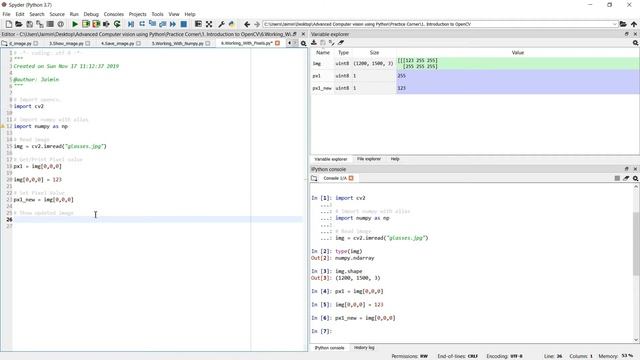Start debugging the file

pyautogui.click(x=131, y=24)
